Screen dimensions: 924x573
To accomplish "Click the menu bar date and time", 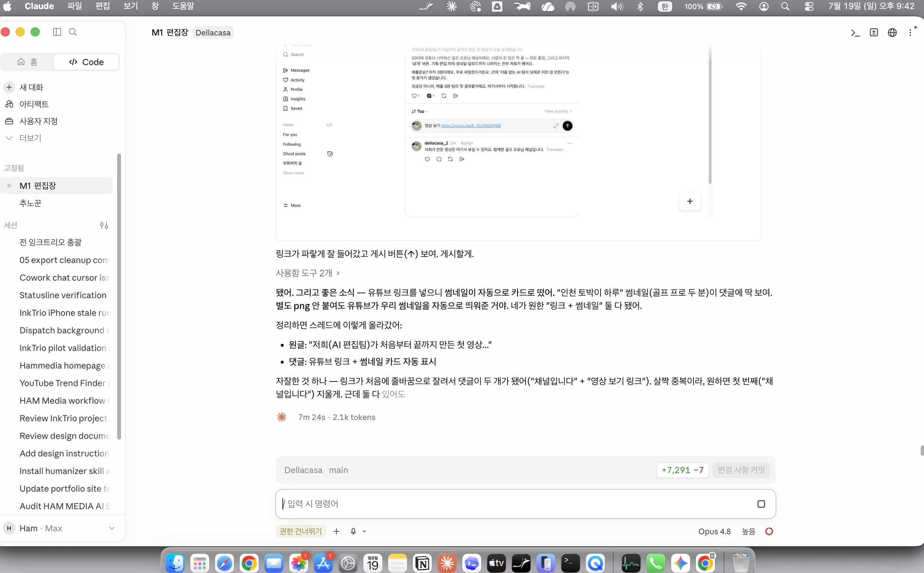I will [x=871, y=6].
